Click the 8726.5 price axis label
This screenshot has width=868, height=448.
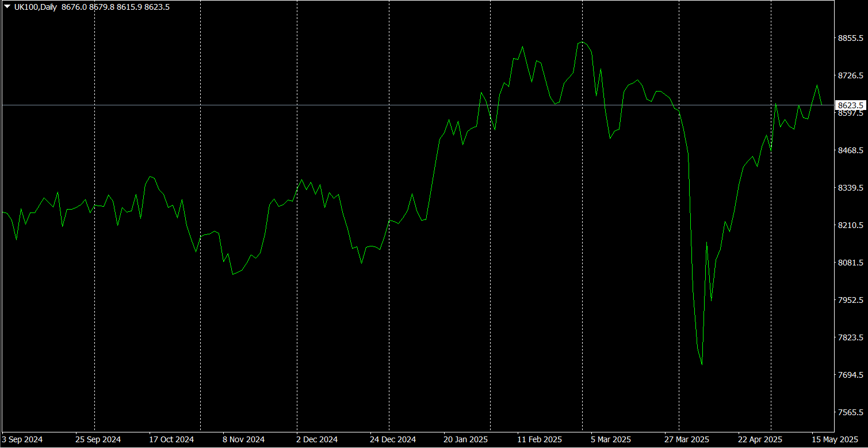click(x=851, y=75)
